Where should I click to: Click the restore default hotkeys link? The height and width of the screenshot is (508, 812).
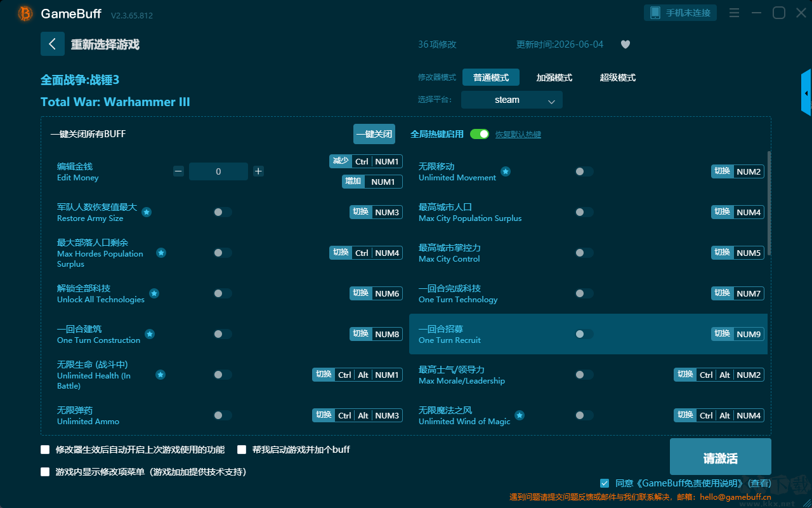pos(518,135)
